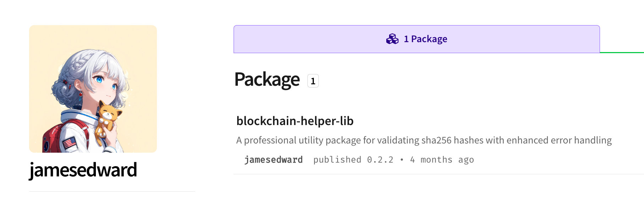This screenshot has height=209, width=644.
Task: Click the red earring in avatar picture
Action: [81, 94]
